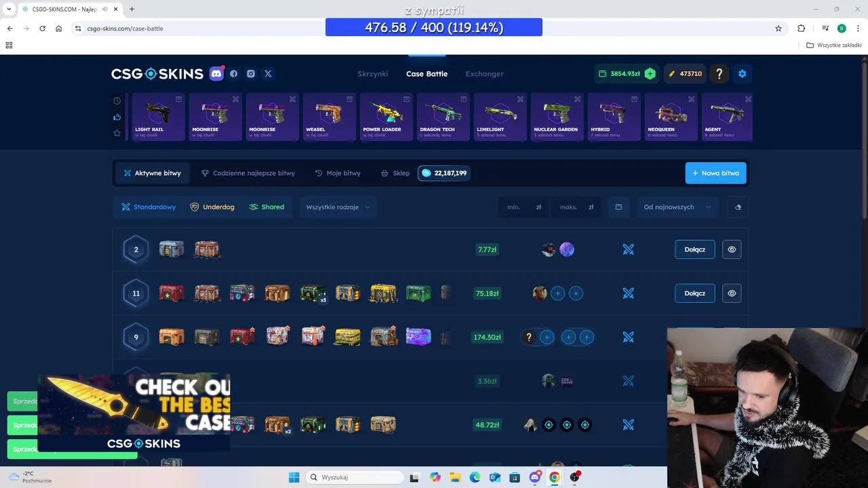The image size is (868, 488).
Task: Open the Discord link icon in header
Action: [x=216, y=74]
